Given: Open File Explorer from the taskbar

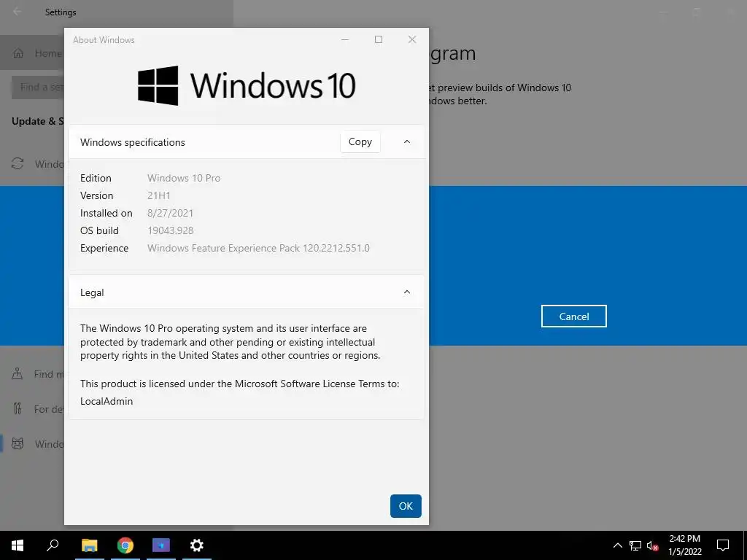Looking at the screenshot, I should pyautogui.click(x=89, y=545).
